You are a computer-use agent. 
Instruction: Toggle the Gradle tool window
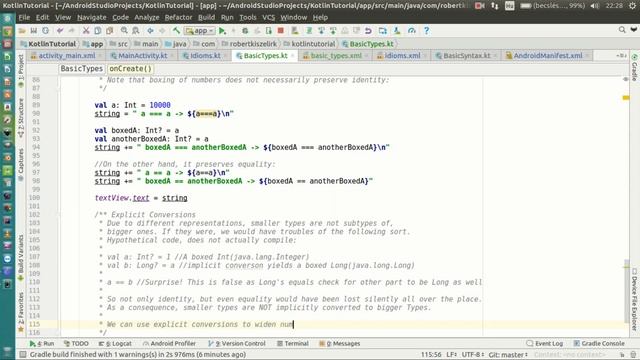click(x=634, y=67)
